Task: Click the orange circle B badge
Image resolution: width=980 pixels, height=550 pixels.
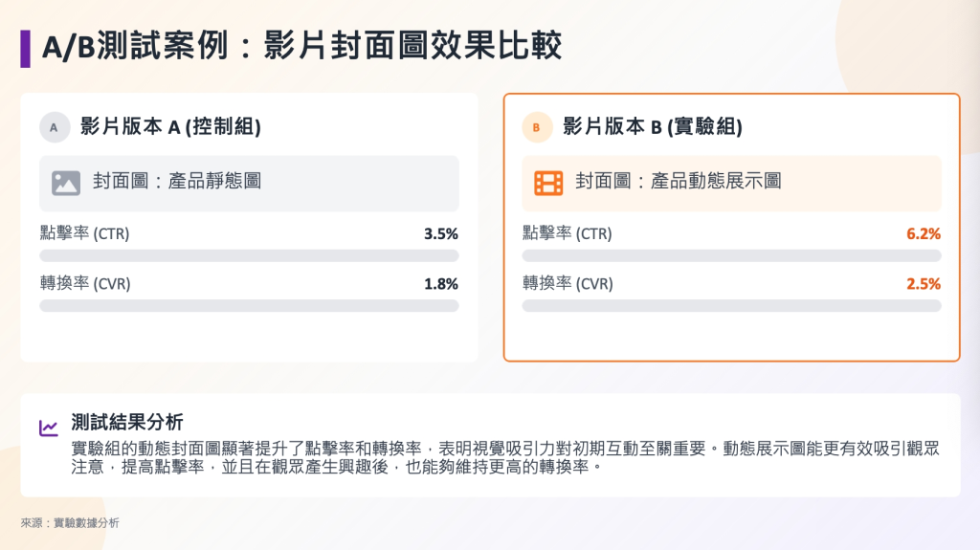Action: 536,127
